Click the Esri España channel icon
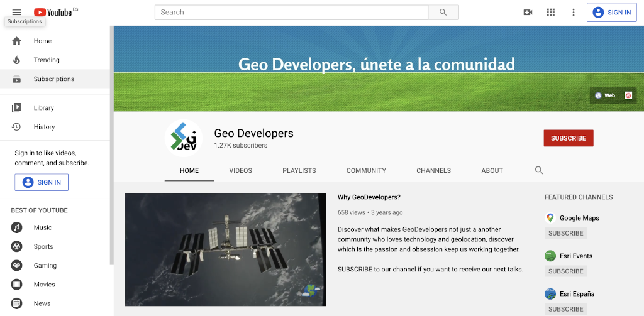644x316 pixels. point(550,294)
